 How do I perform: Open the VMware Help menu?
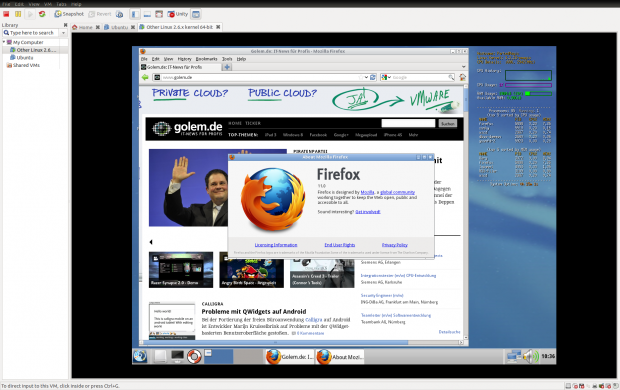click(76, 4)
